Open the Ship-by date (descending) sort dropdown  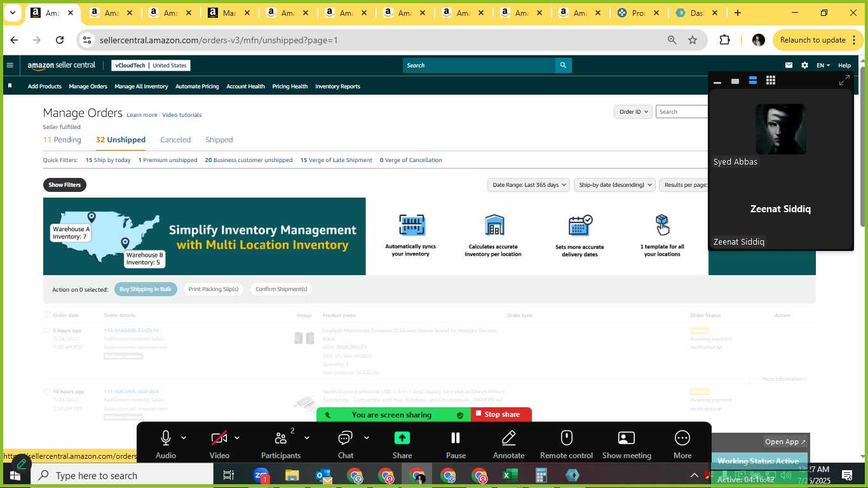614,185
